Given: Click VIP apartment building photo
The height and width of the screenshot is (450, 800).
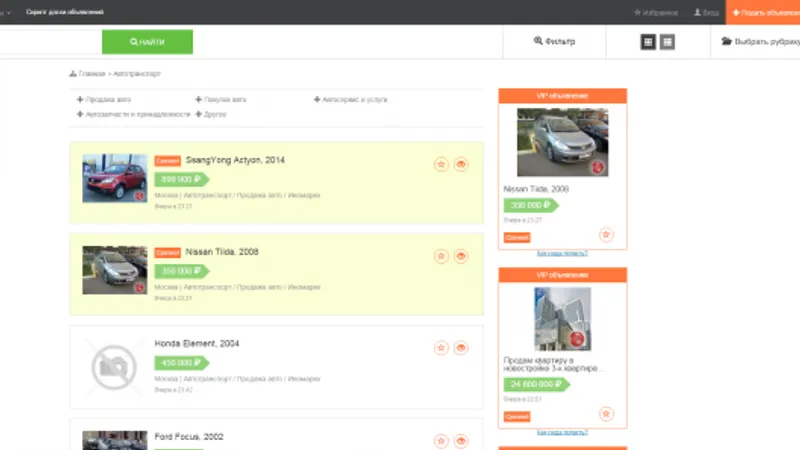Looking at the screenshot, I should (x=563, y=319).
